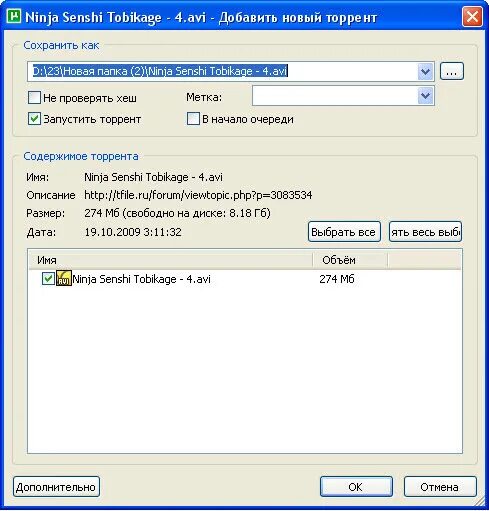This screenshot has width=489, height=511.
Task: Tick the 'В начало очереди' checkbox
Action: pyautogui.click(x=193, y=119)
